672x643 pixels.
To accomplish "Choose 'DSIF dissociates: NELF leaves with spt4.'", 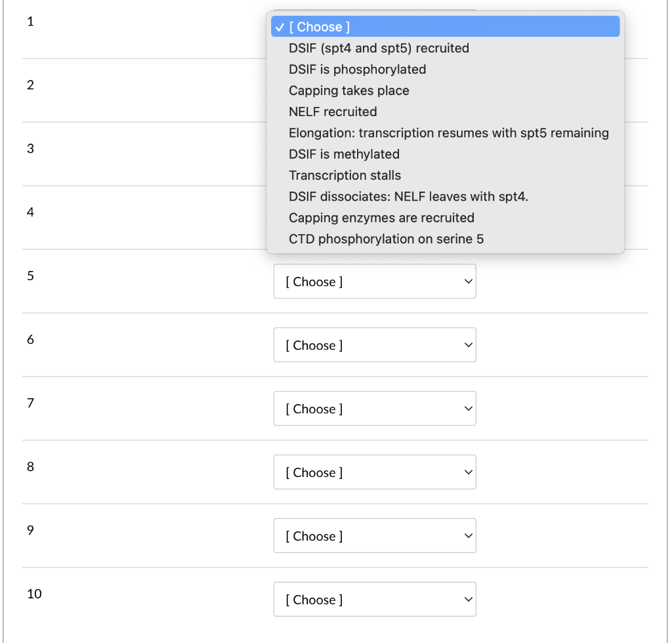I will pyautogui.click(x=446, y=197).
